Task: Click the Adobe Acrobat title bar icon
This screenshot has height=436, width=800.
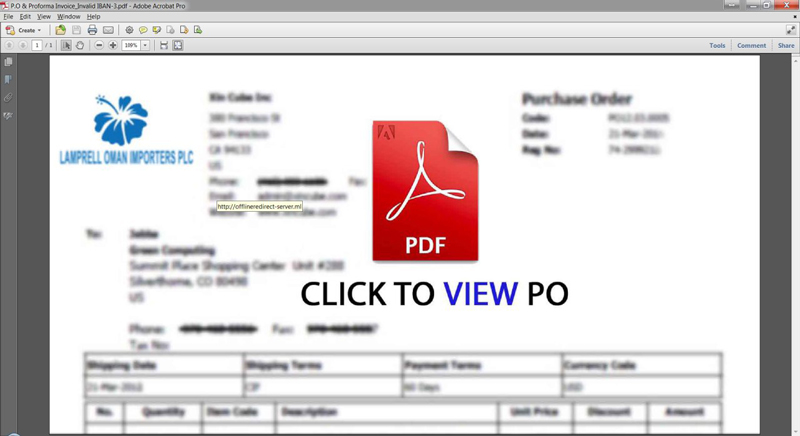Action: (5, 6)
